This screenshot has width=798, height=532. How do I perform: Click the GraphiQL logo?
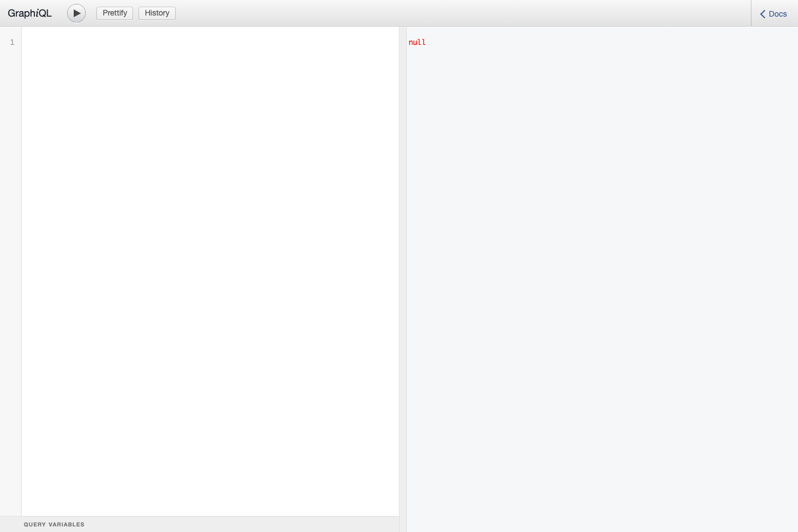tap(29, 13)
